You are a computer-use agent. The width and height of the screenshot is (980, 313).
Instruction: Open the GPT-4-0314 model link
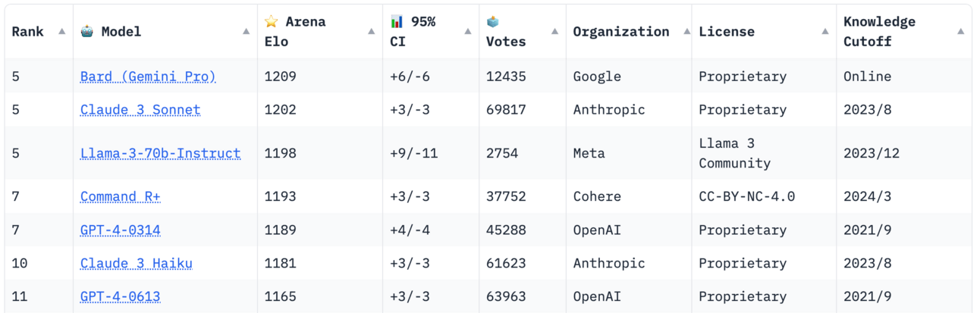tap(121, 230)
